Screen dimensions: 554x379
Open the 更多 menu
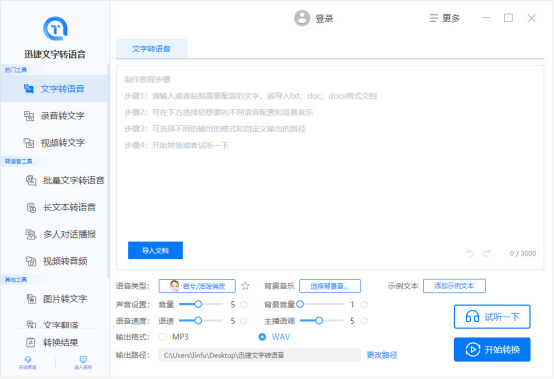(x=444, y=18)
